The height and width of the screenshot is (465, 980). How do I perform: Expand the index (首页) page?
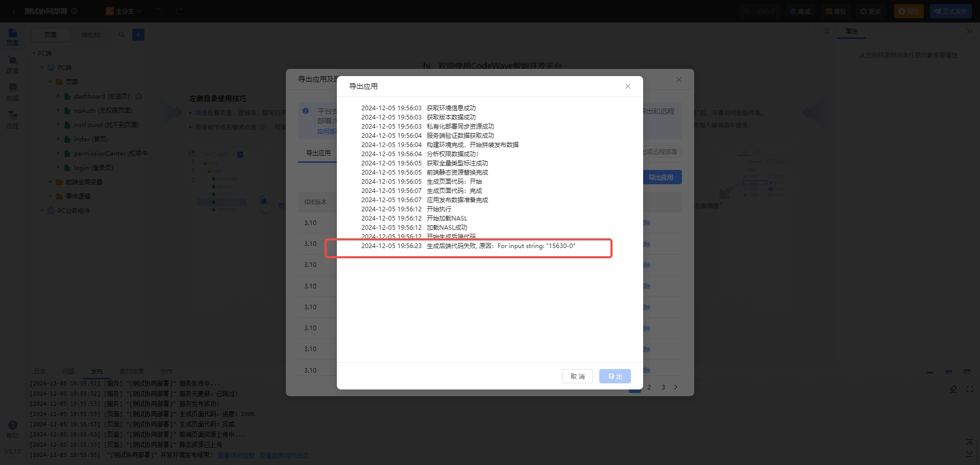click(58, 139)
